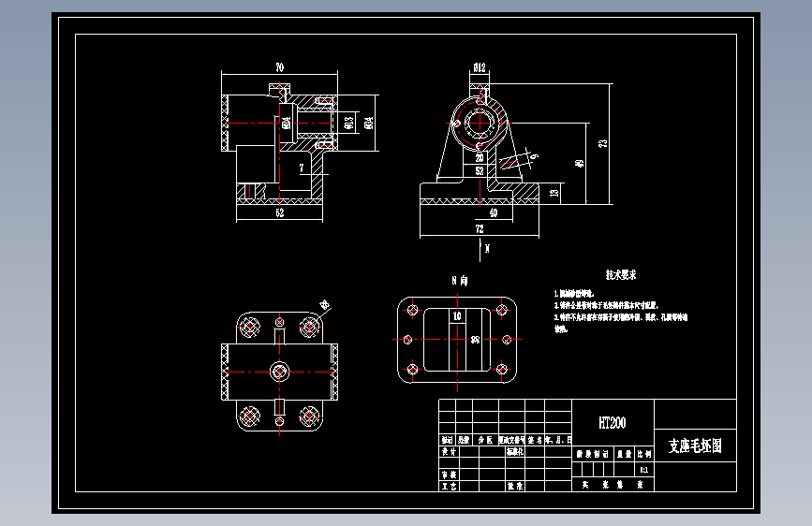Select the "73" overall height dimension
Screen dimensions: 812x526
tap(603, 143)
